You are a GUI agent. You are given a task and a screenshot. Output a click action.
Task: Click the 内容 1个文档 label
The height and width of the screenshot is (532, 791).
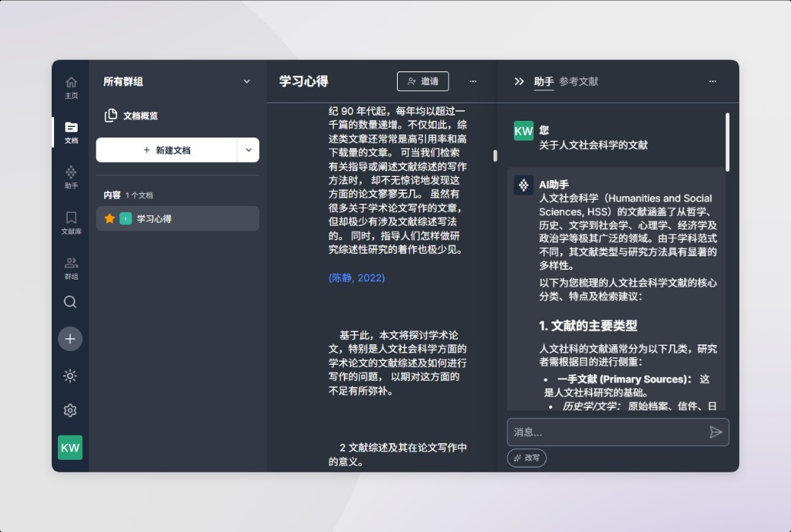(128, 195)
